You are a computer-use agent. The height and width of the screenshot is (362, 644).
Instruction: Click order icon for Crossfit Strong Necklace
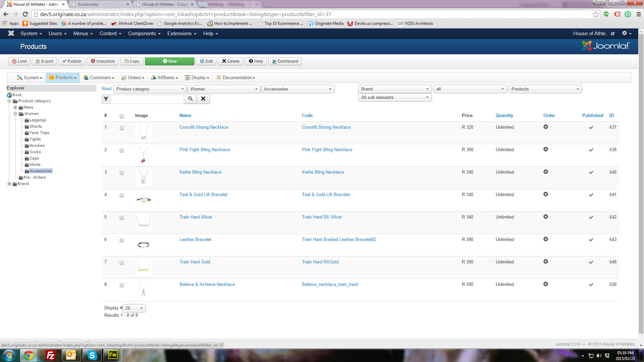point(546,127)
